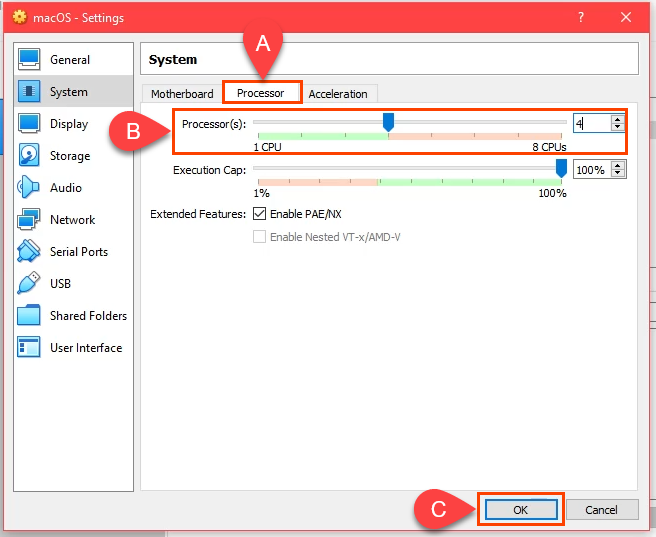This screenshot has height=537, width=656.
Task: Click the User Interface window icon
Action: [28, 347]
